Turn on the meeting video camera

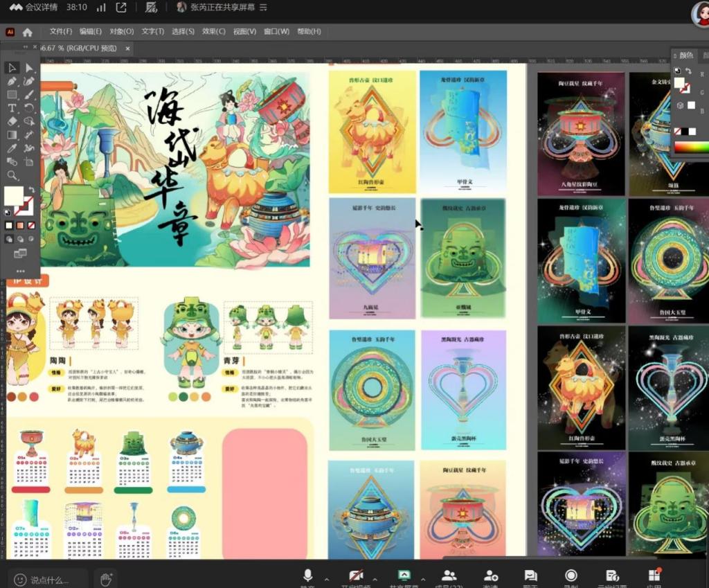[x=356, y=576]
